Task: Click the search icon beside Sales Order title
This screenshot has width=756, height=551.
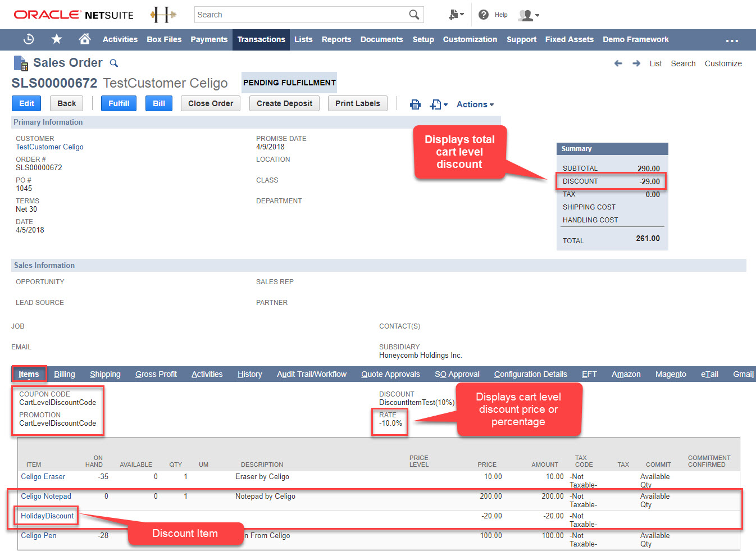Action: [114, 63]
